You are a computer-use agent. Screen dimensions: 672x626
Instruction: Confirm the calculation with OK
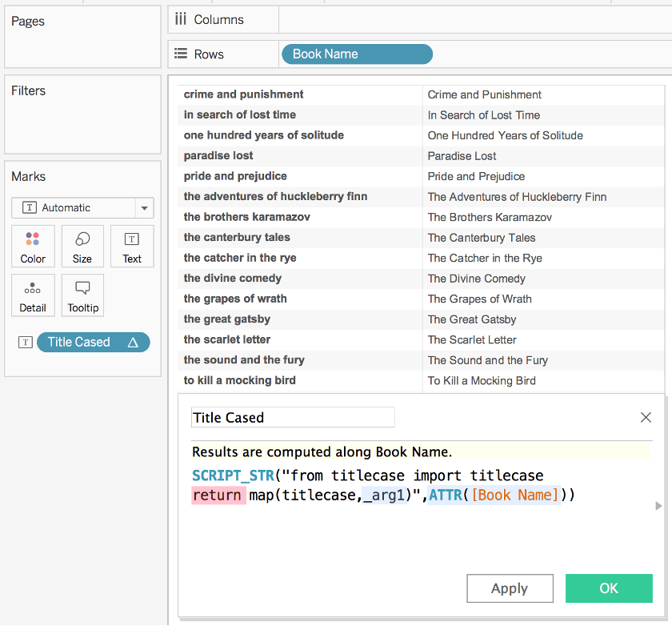(x=609, y=588)
